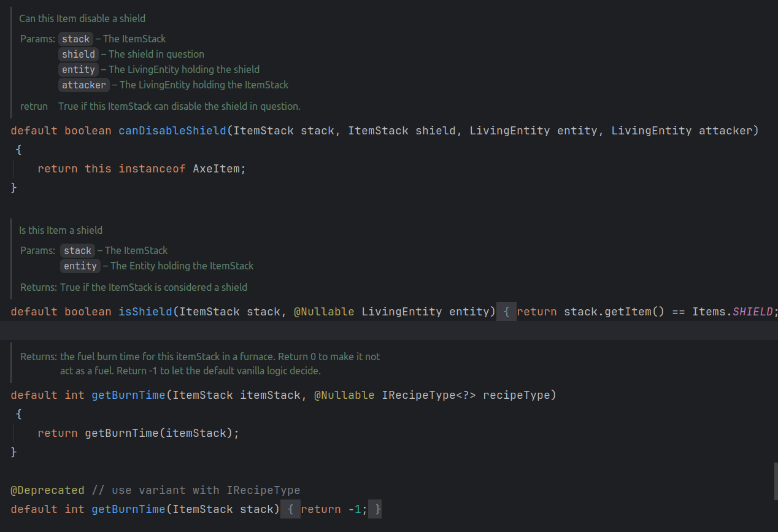Viewport: 778px width, 532px height.
Task: Click the @Deprecated annotation
Action: click(47, 490)
